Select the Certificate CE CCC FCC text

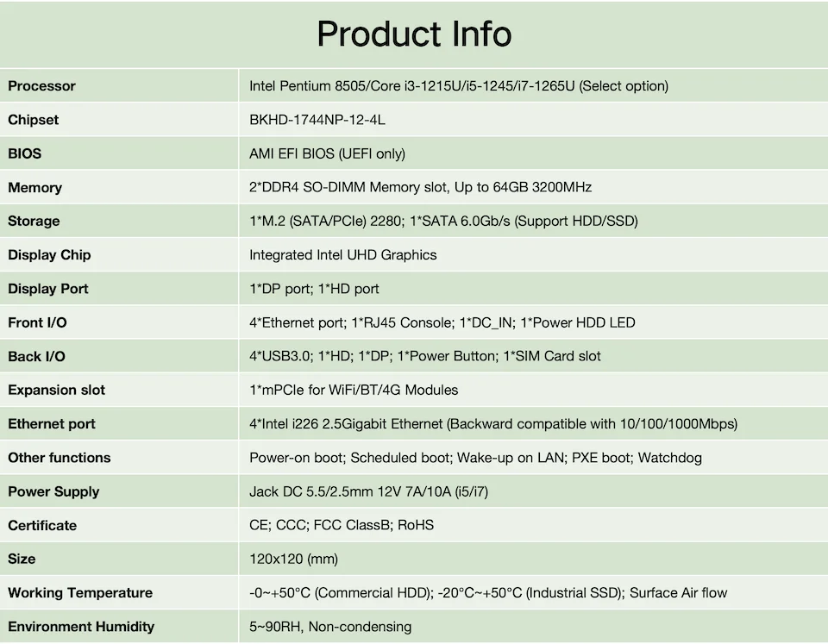point(342,525)
